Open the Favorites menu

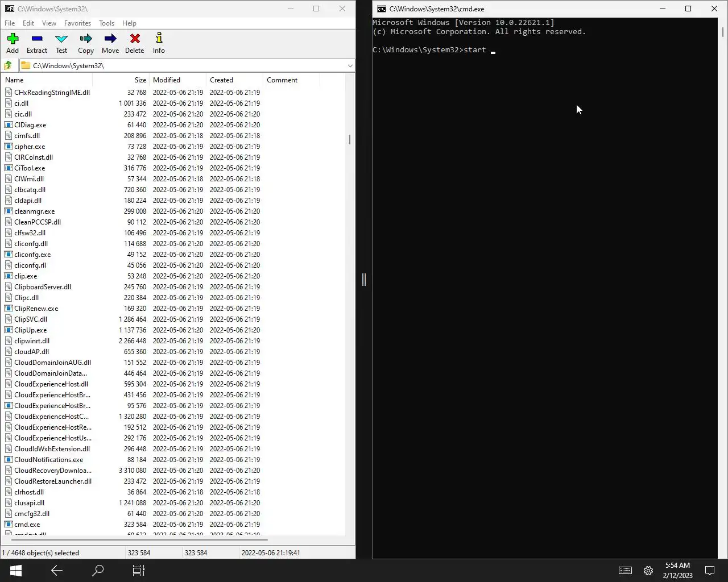point(77,23)
